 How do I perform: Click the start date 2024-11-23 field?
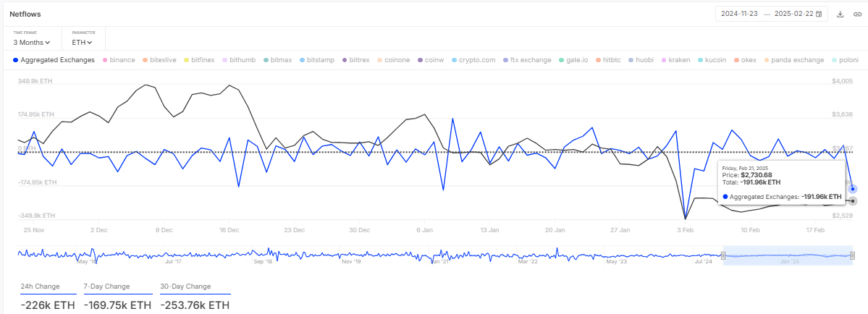tap(738, 14)
